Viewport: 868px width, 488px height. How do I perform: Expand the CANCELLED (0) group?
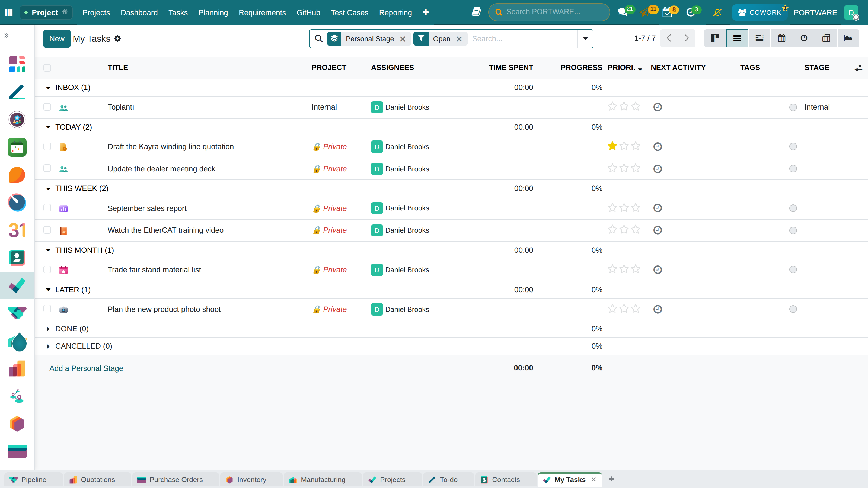click(x=48, y=346)
